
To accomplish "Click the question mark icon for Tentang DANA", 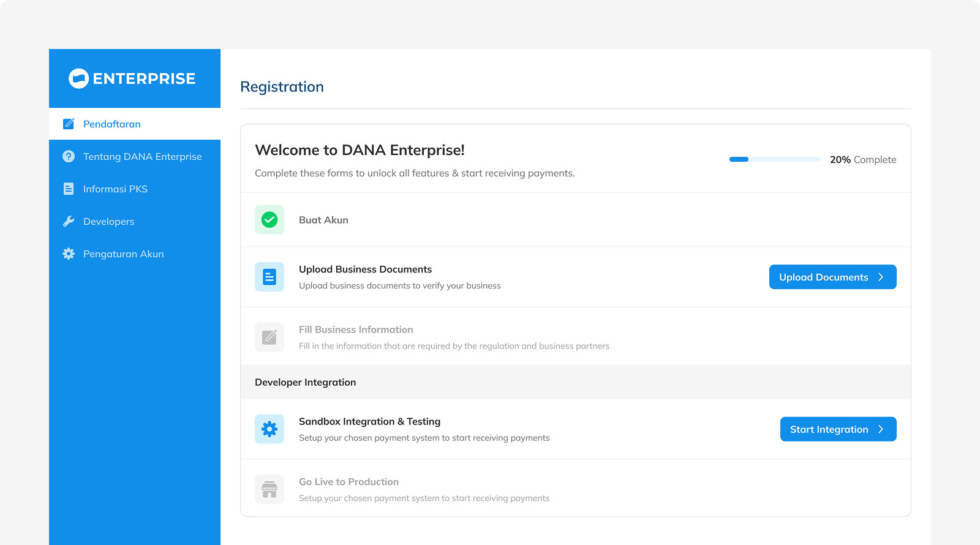I will [x=69, y=157].
